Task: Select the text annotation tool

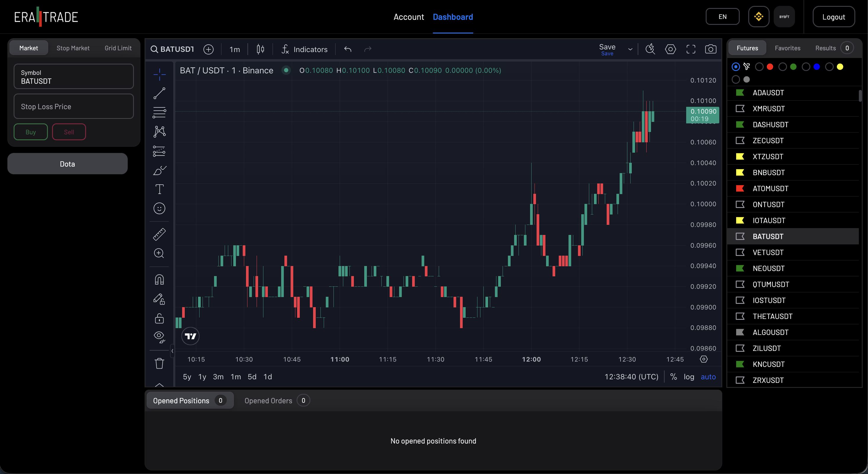Action: coord(159,189)
